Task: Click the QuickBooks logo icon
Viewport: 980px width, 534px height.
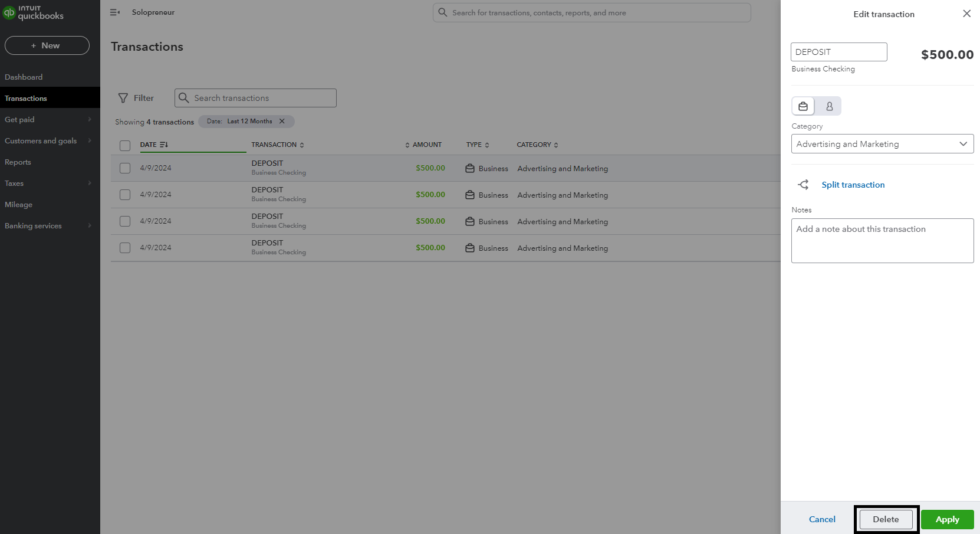Action: 9,12
